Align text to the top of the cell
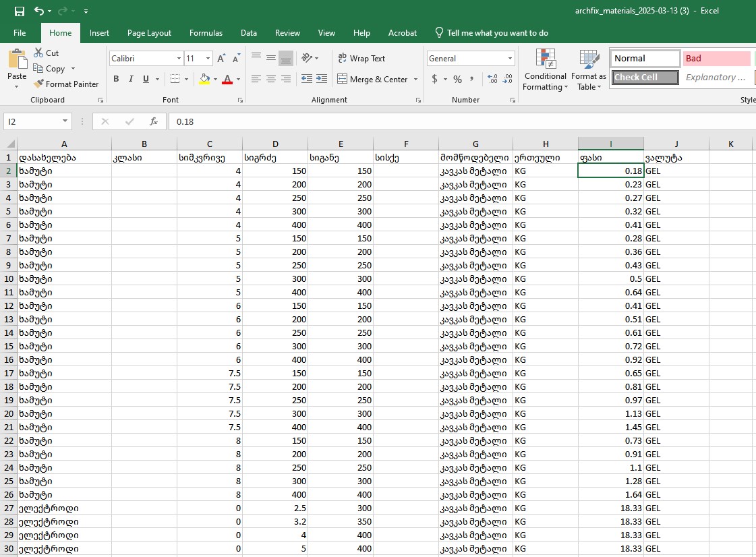Viewport: 756px width, 557px height. click(x=256, y=58)
